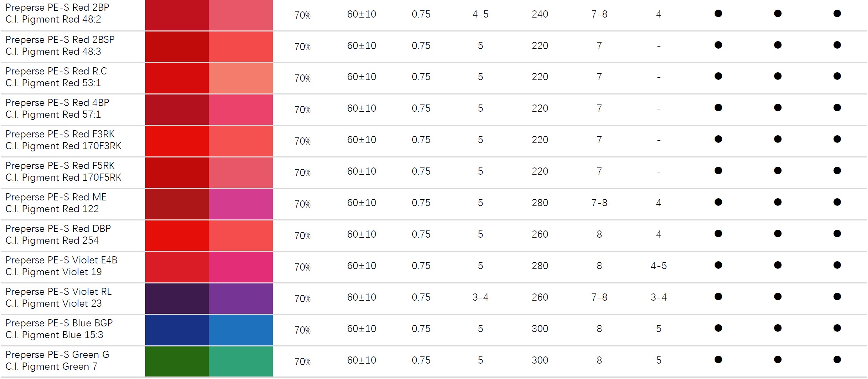This screenshot has width=868, height=379.
Task: Click the salmon tint swatch for Red R.C
Action: coord(241,78)
